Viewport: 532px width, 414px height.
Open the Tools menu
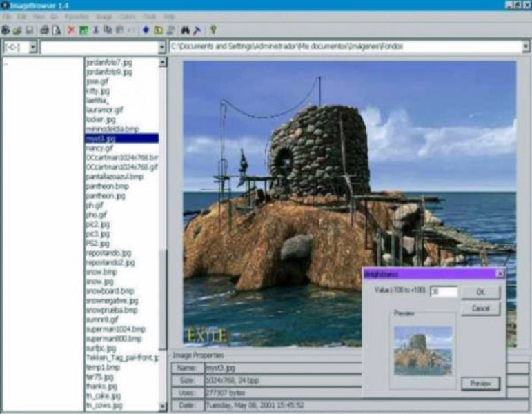[149, 17]
